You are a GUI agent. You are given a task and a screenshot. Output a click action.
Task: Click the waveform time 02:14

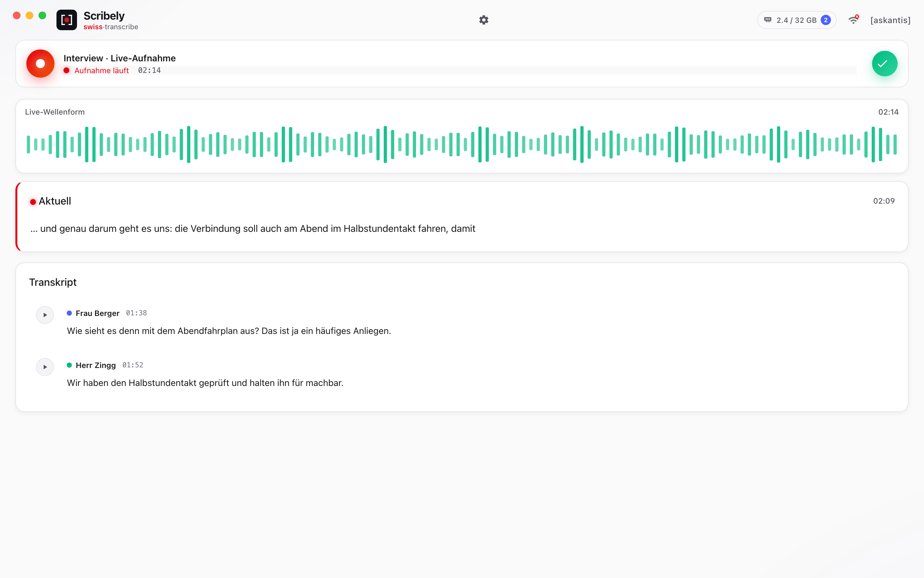888,112
